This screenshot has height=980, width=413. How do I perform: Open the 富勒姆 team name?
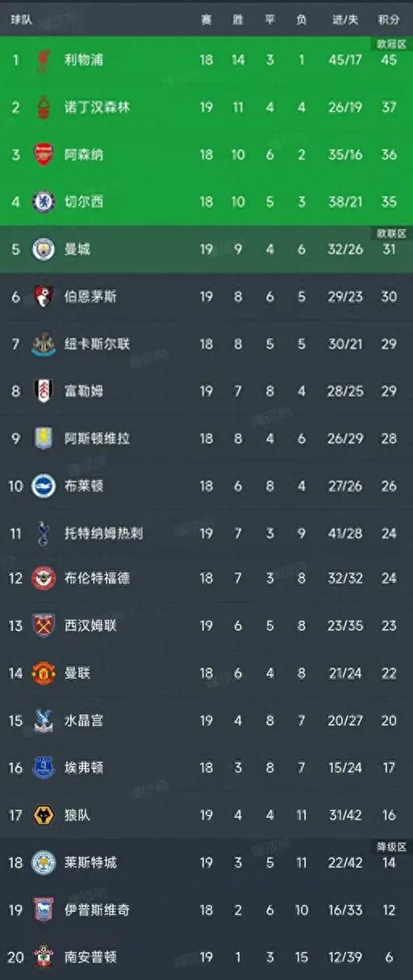coord(84,392)
